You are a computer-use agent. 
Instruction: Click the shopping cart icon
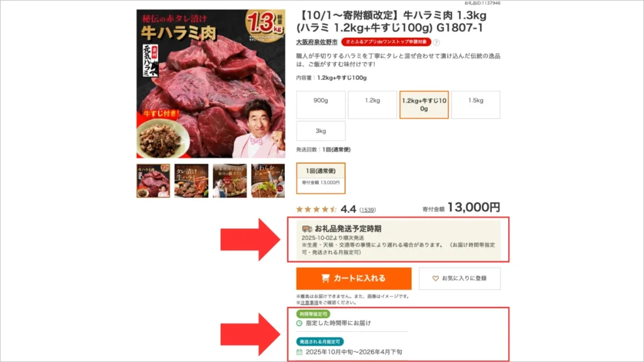[325, 278]
